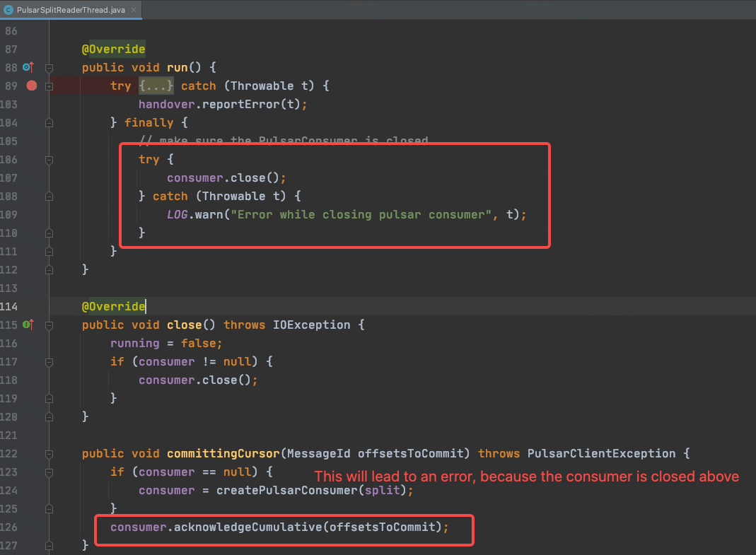Screen dimensions: 756x555
Task: Click the LOG identifier on line 109
Action: (x=177, y=214)
